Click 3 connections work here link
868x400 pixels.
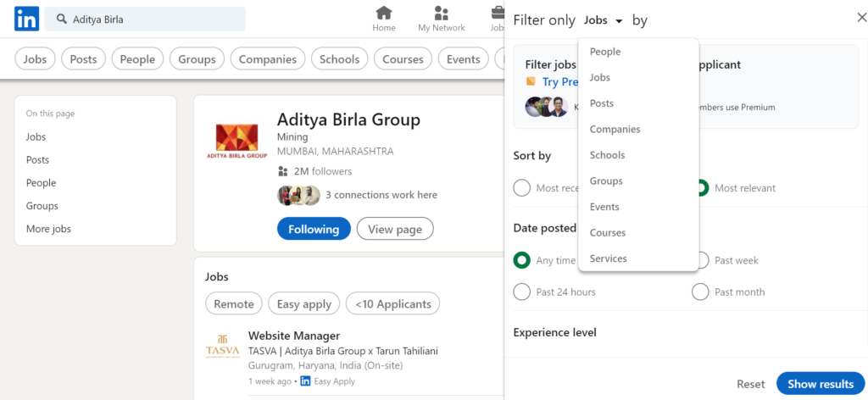381,195
